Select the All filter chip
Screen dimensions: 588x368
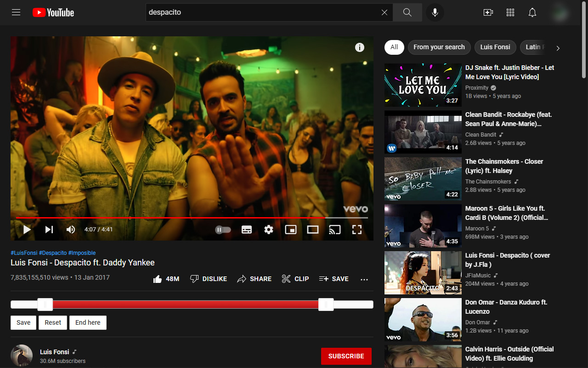394,47
